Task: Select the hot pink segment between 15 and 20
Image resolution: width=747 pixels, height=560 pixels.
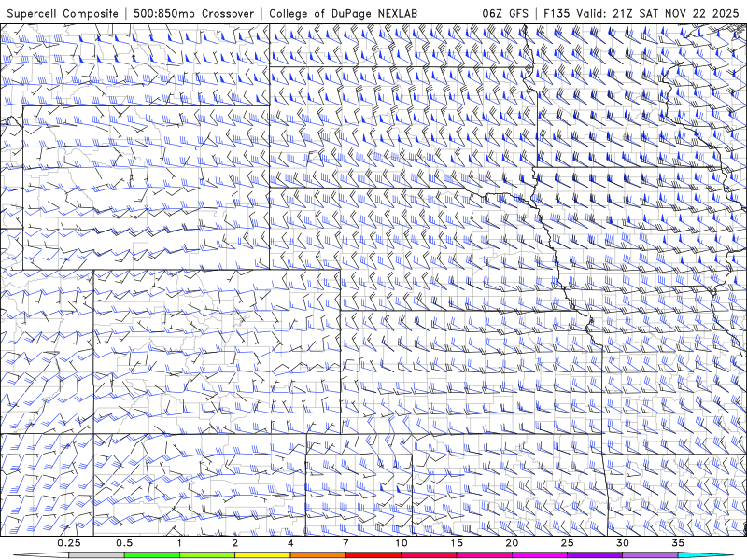Action: [x=484, y=555]
